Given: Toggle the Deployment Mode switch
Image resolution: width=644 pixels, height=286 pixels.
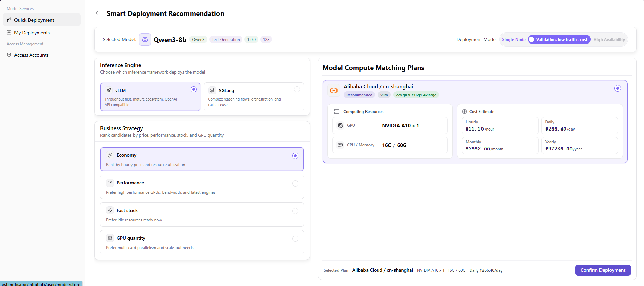Looking at the screenshot, I should (559, 39).
